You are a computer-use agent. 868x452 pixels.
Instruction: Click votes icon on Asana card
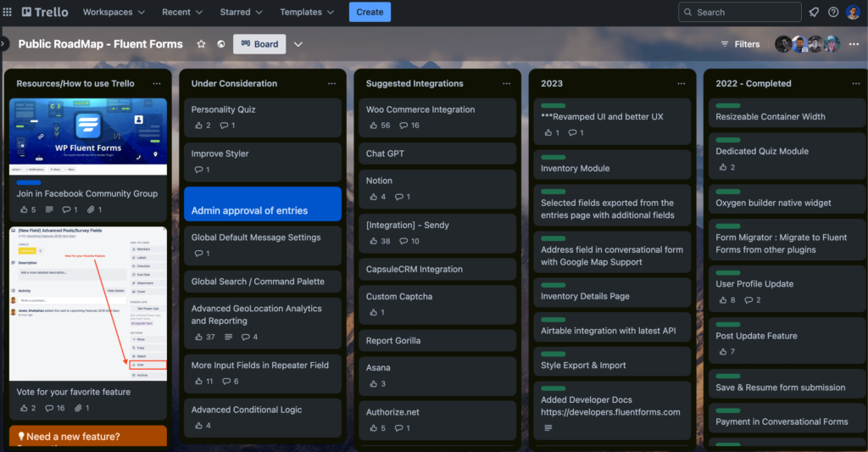click(374, 383)
